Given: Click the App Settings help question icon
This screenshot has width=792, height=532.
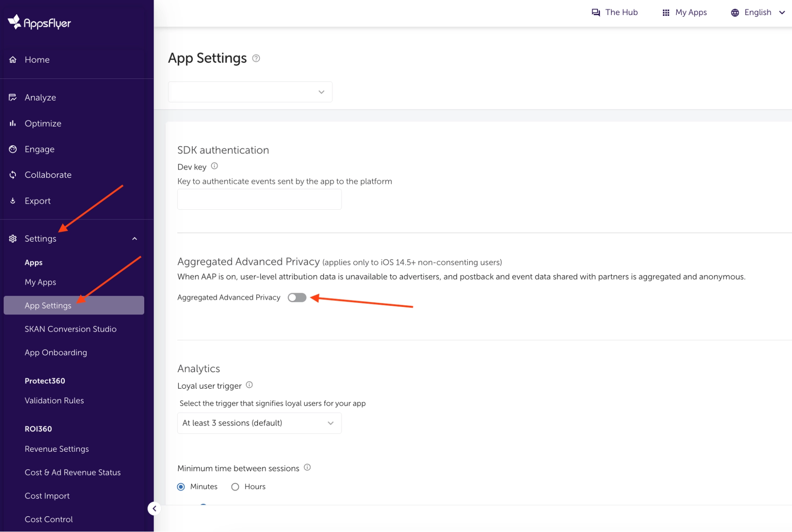Looking at the screenshot, I should point(256,58).
